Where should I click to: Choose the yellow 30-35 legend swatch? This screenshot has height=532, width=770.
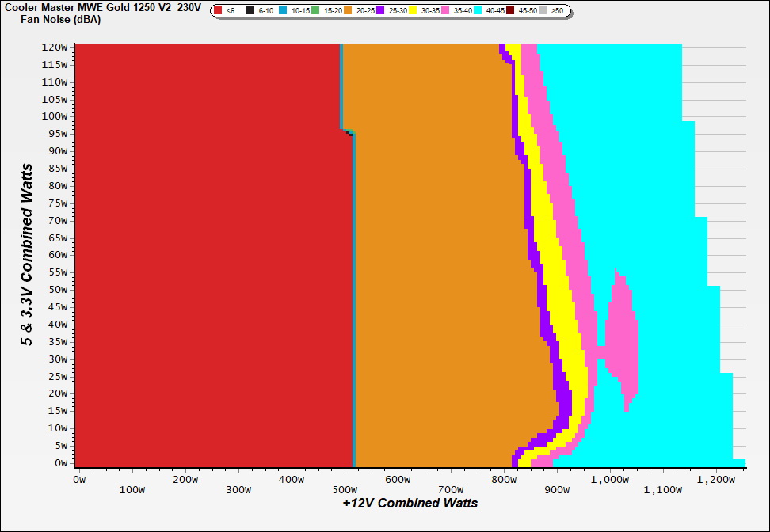[x=413, y=11]
